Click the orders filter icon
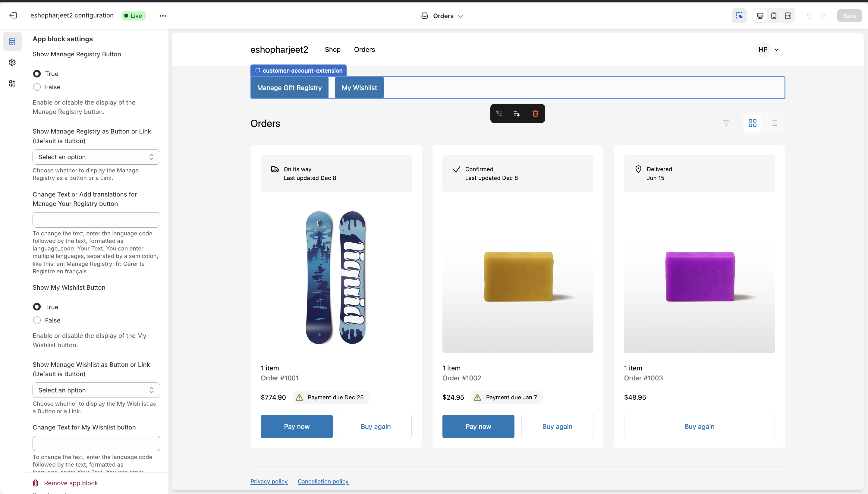The width and height of the screenshot is (868, 494). [726, 123]
